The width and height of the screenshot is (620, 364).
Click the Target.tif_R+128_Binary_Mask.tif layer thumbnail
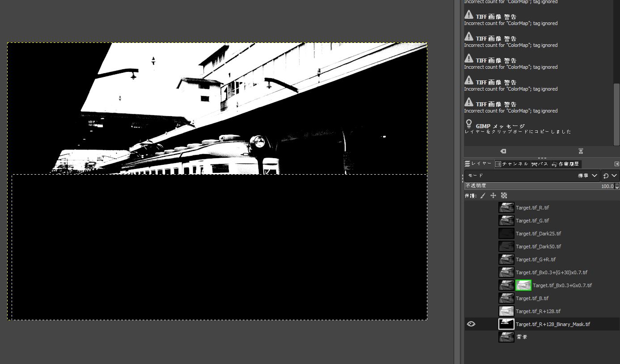[x=506, y=324]
